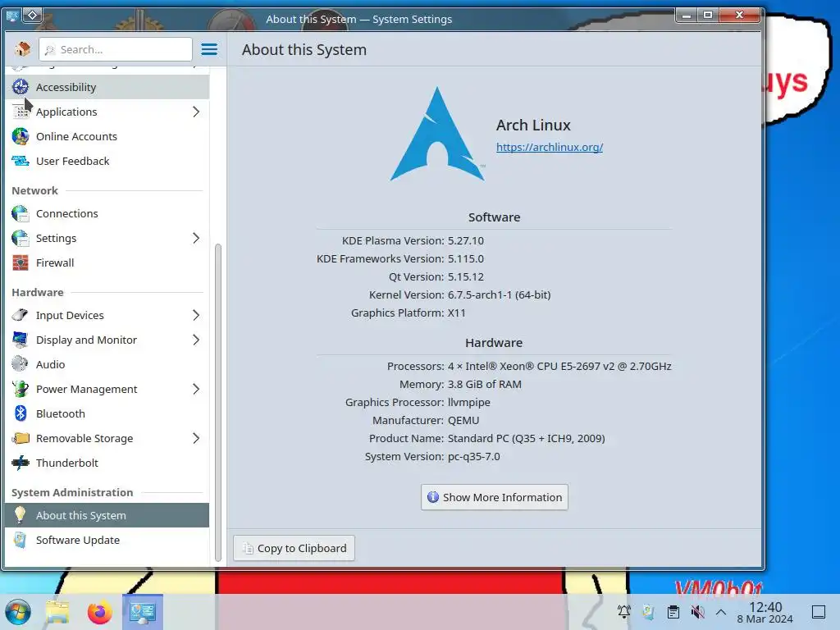Viewport: 840px width, 630px height.
Task: Click the User Feedback icon
Action: (x=21, y=161)
